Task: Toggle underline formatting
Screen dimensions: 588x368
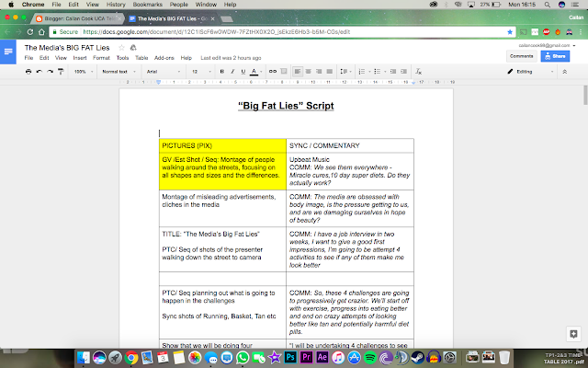Action: tap(243, 72)
